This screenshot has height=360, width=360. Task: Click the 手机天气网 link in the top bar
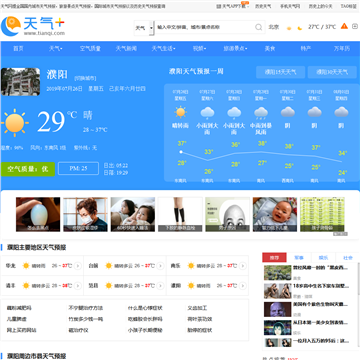point(290,6)
